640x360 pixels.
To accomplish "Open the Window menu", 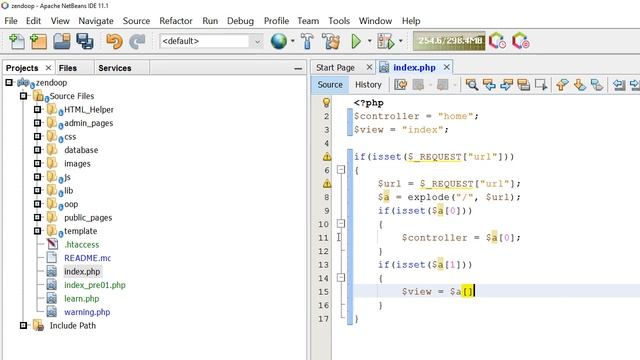I will tap(375, 21).
